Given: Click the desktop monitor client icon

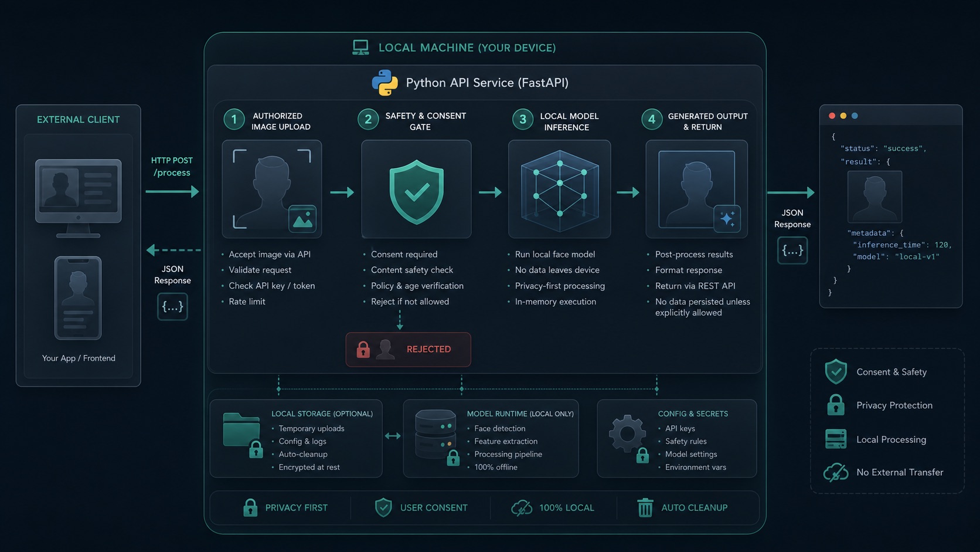Looking at the screenshot, I should 79,198.
